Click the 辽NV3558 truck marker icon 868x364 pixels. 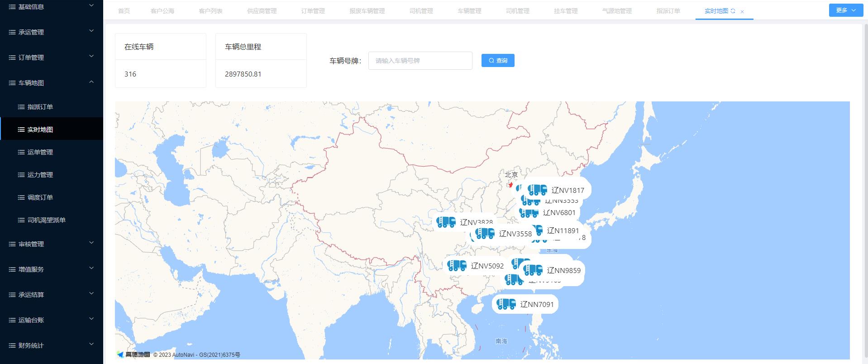point(485,234)
